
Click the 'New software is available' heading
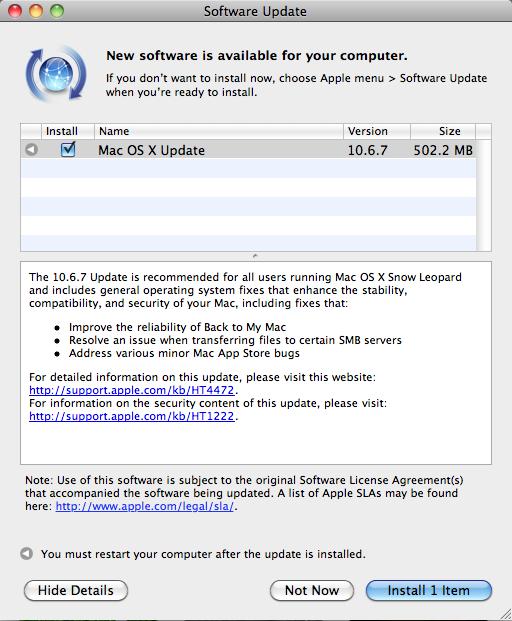(x=257, y=55)
